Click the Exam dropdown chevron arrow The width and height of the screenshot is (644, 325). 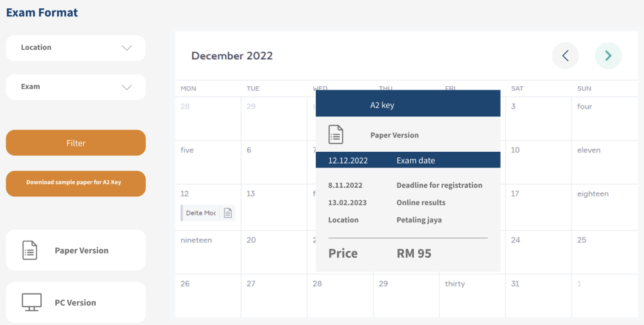click(126, 87)
